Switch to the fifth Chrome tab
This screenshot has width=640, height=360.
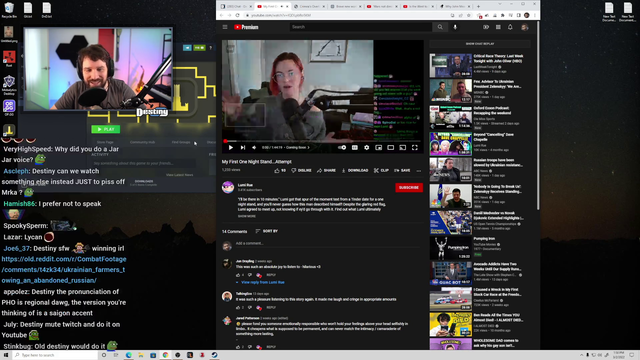tap(382, 6)
